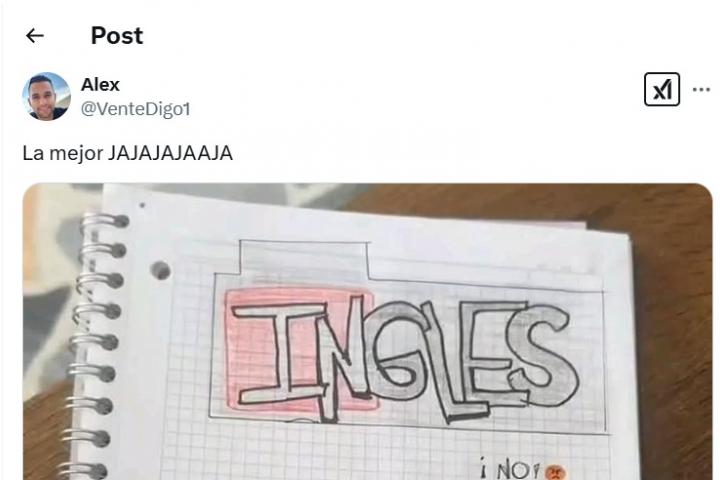This screenshot has width=720, height=480.
Task: Click the letter G in the drawing
Action: coord(399,351)
